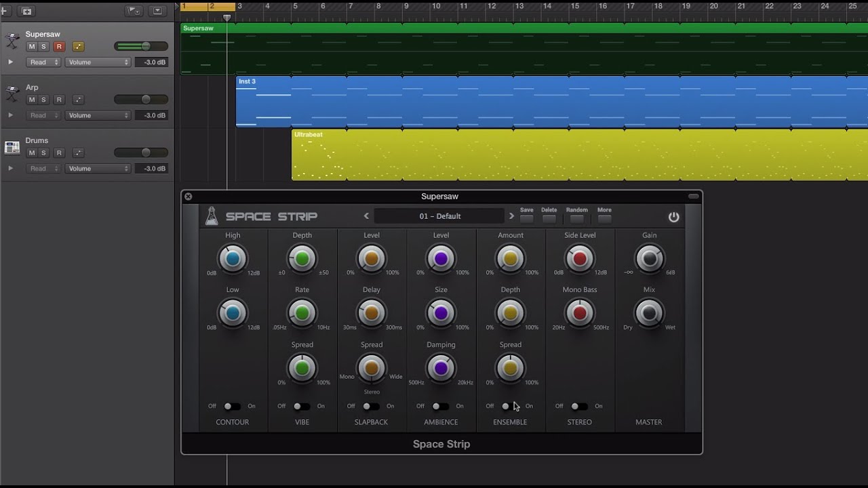
Task: Open the Supersaw track keyboard instrument icon
Action: pyautogui.click(x=12, y=41)
